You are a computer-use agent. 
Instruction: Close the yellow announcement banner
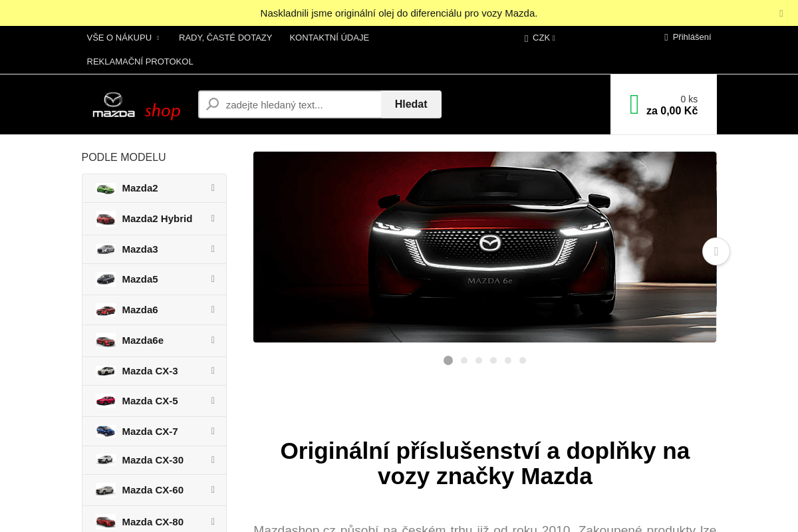pyautogui.click(x=781, y=13)
